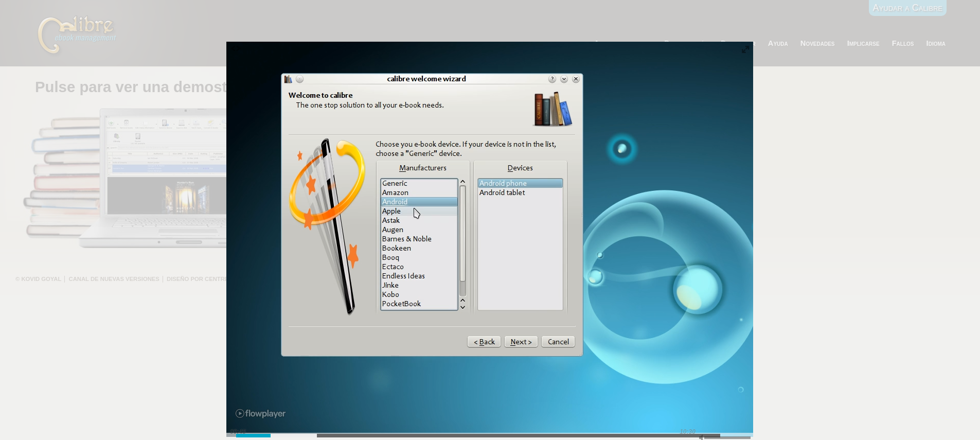Click the video progress bar to seek
Viewport: 980px width, 440px height.
[x=463, y=435]
